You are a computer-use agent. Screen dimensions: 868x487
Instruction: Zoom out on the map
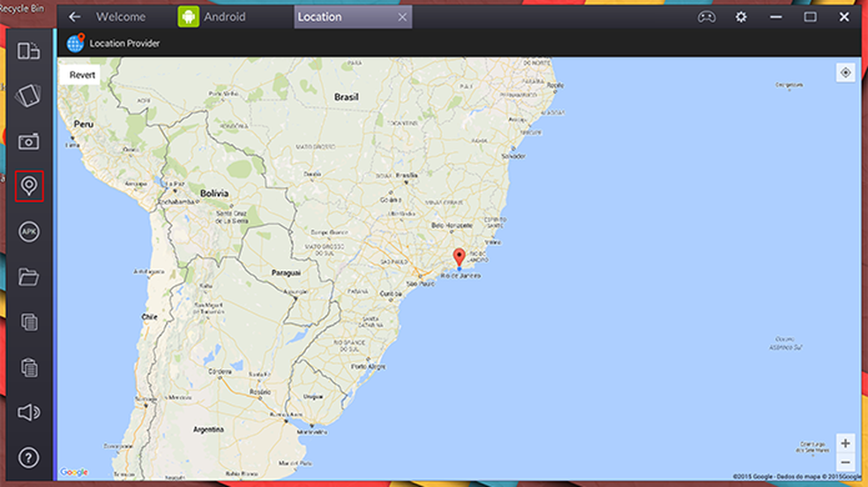(845, 462)
